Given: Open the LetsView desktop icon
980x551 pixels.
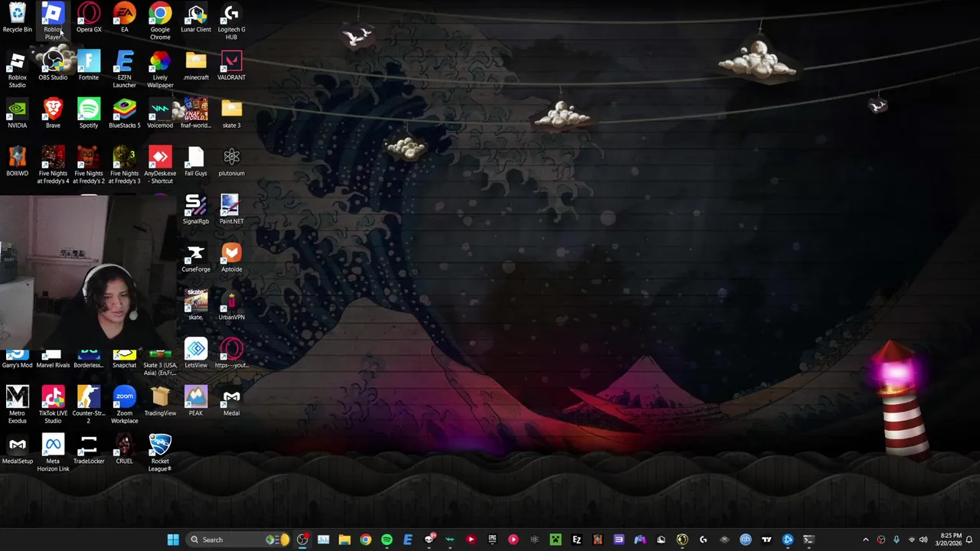Looking at the screenshot, I should click(x=196, y=354).
